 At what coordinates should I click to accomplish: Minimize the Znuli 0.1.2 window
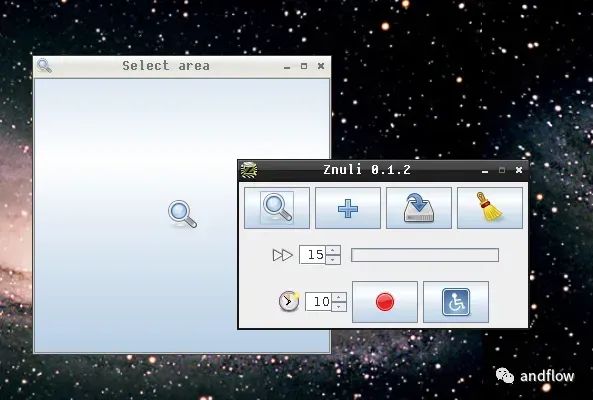pyautogui.click(x=485, y=171)
